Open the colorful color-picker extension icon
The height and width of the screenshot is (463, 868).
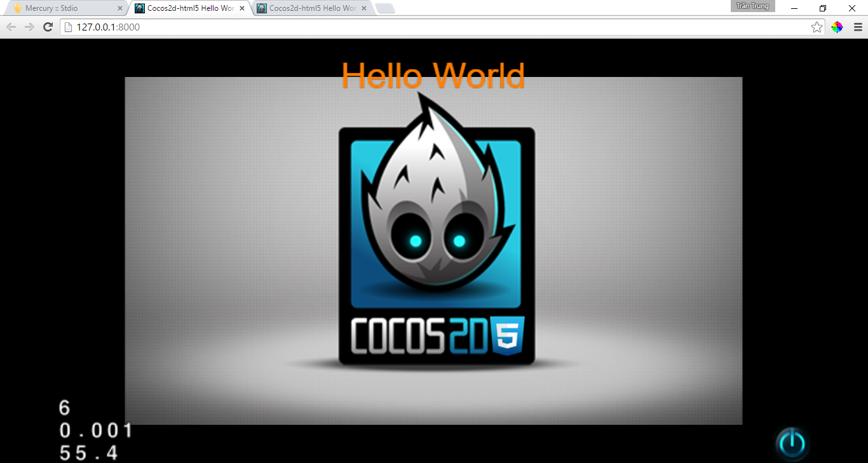[x=837, y=27]
